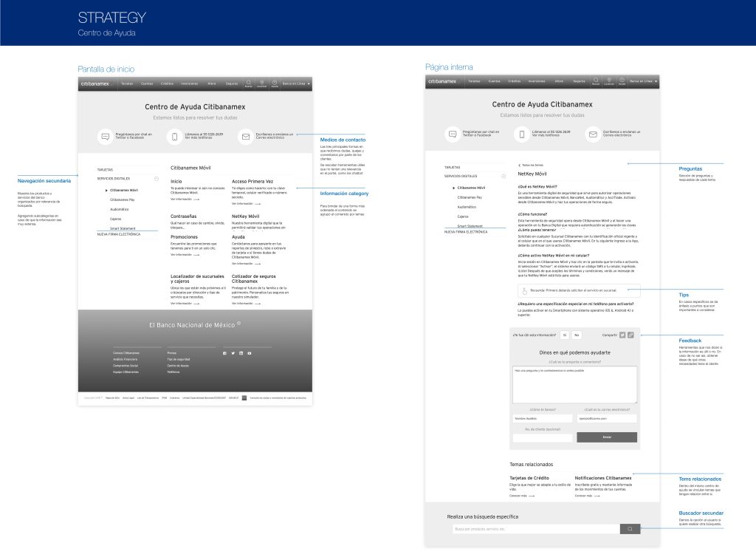Go back via Todos los temas link
756x560 pixels.
pyautogui.click(x=531, y=165)
